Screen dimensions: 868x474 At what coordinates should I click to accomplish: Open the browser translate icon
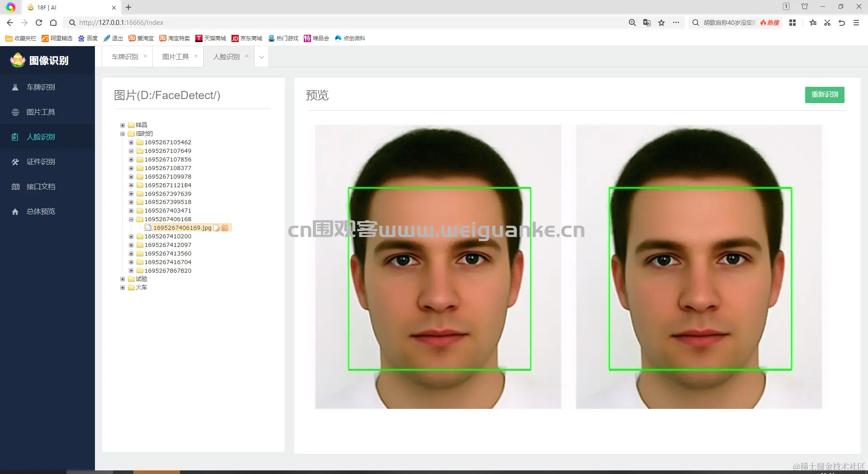[647, 23]
